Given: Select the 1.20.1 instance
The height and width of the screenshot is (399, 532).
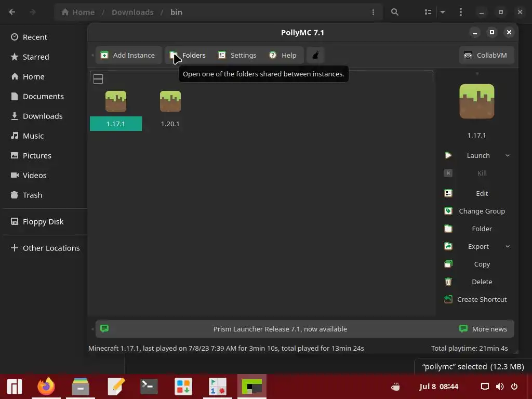Looking at the screenshot, I should point(170,110).
